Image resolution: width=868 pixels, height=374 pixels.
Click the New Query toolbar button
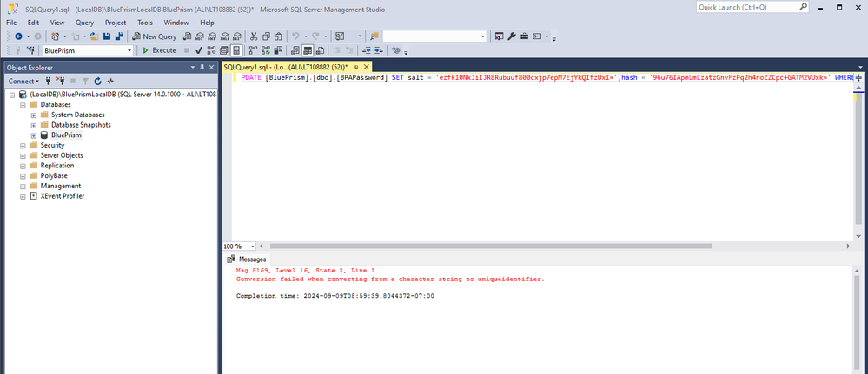[154, 36]
